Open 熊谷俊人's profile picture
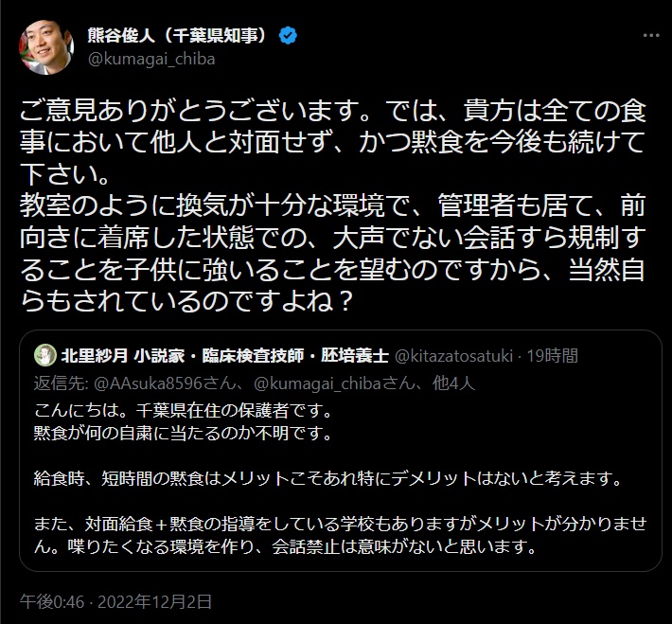 tap(44, 47)
